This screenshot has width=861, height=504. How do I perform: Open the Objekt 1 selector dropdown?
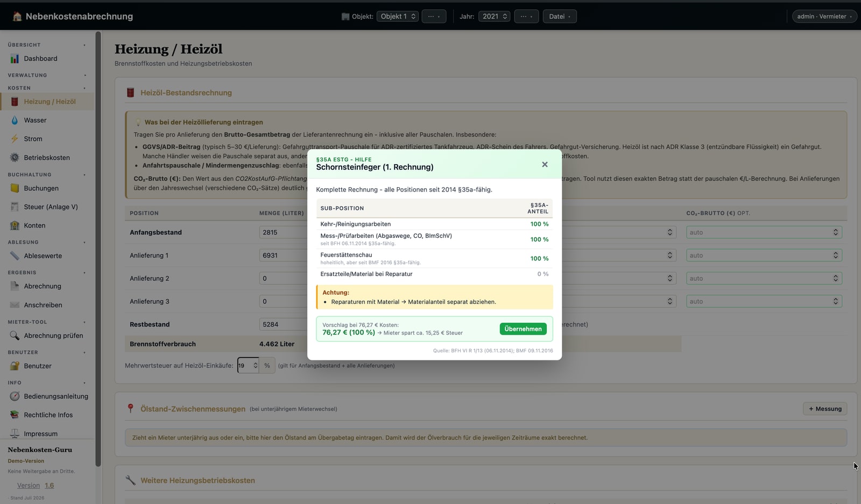click(398, 17)
